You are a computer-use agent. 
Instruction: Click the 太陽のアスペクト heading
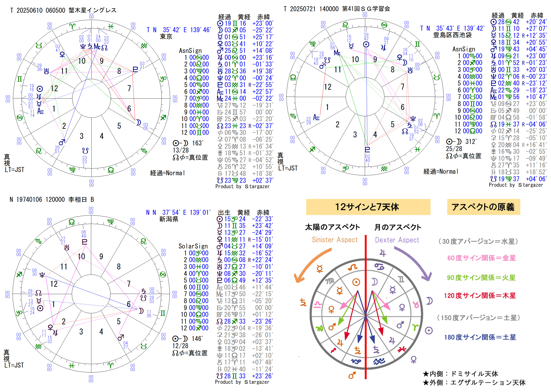[332, 227]
